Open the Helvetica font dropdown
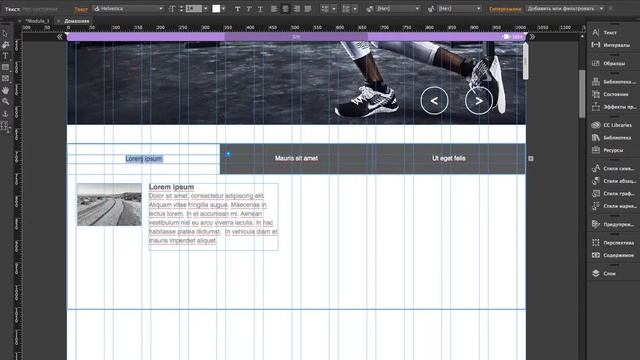This screenshot has height=360, width=640. pyautogui.click(x=128, y=9)
